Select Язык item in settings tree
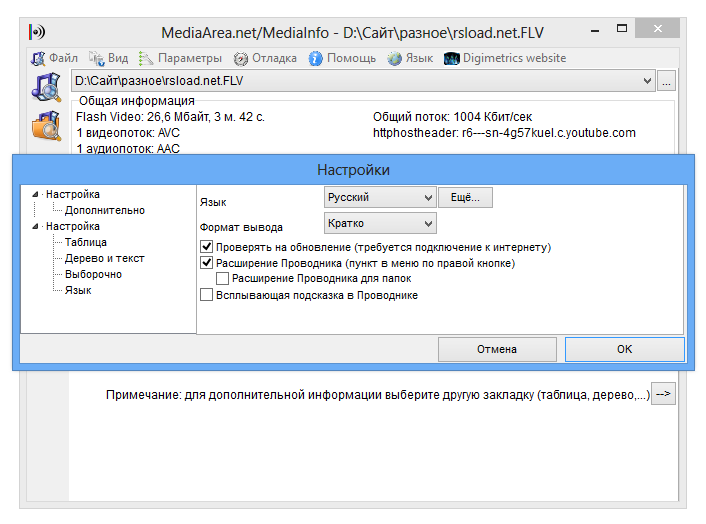This screenshot has width=706, height=524. pos(78,290)
